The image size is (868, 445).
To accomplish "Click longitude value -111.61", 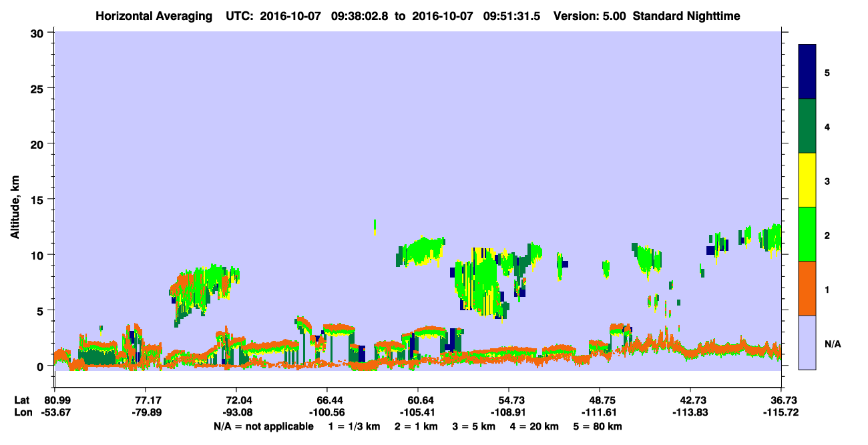I will coord(600,412).
